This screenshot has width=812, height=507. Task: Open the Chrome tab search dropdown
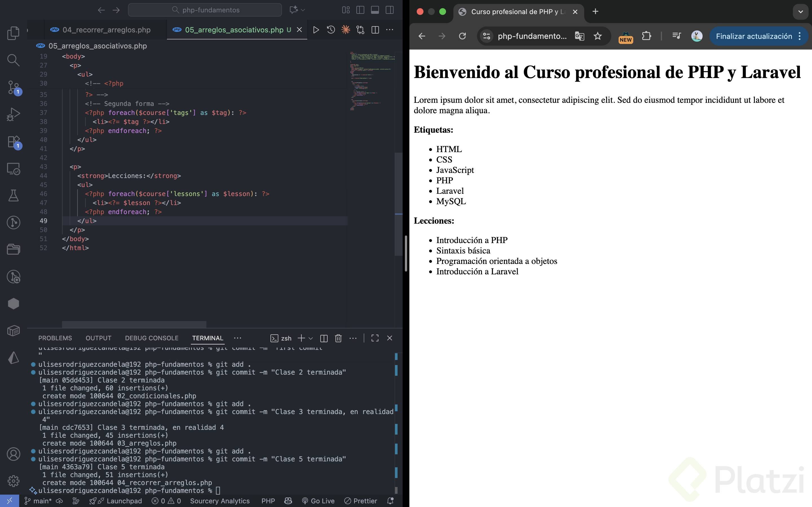coord(800,12)
